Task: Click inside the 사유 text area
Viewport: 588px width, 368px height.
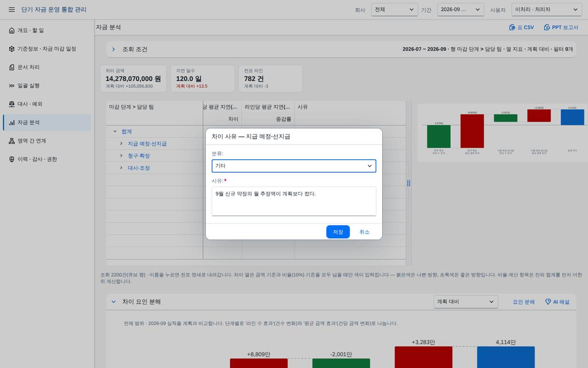Action: coord(294,201)
